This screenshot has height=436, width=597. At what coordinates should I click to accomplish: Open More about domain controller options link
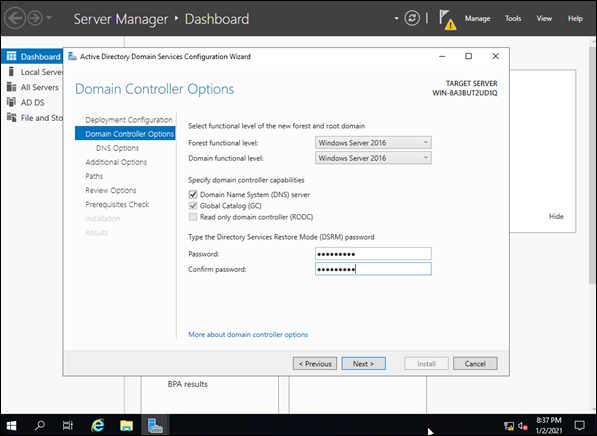point(248,334)
